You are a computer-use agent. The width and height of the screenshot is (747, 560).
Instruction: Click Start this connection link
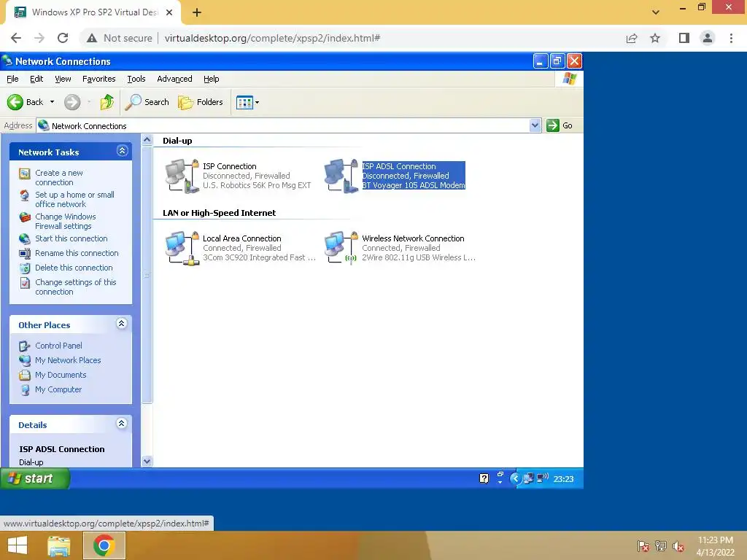tap(71, 238)
